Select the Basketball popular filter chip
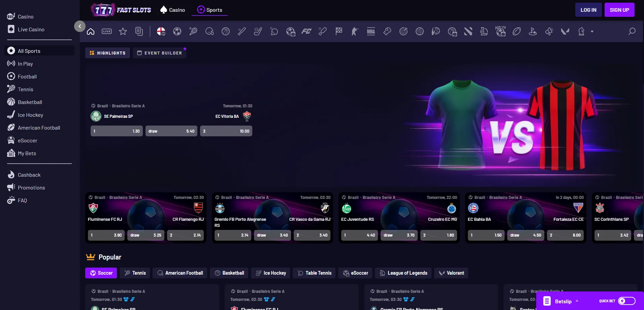644x310 pixels. [229, 273]
